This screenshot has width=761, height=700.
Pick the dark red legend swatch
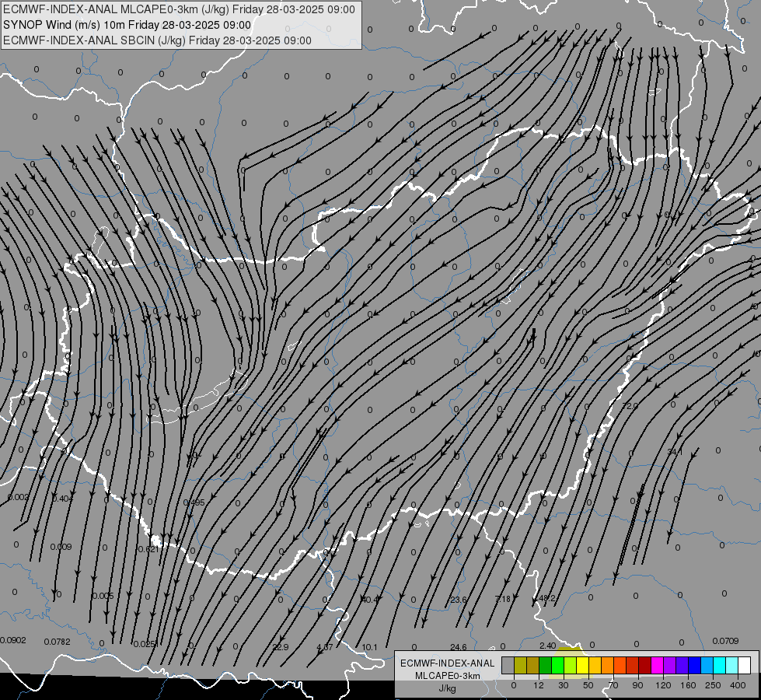pyautogui.click(x=645, y=665)
